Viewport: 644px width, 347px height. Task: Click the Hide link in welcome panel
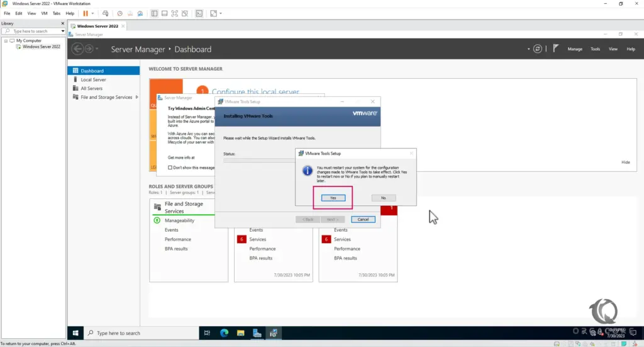coord(626,162)
